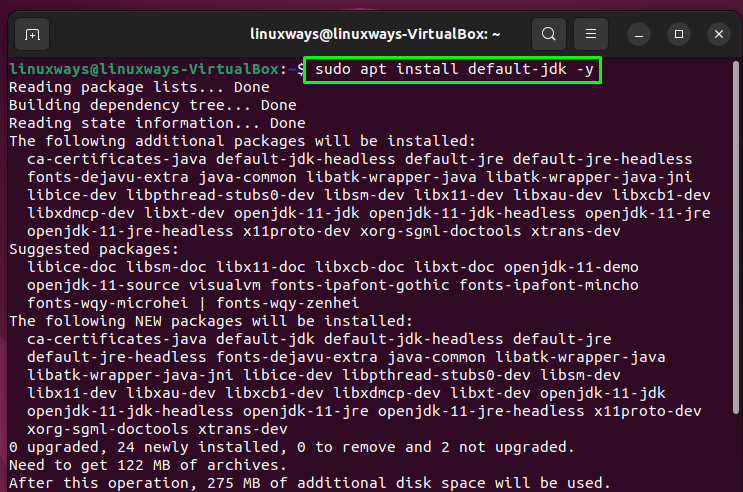This screenshot has width=743, height=492.
Task: Click the text fonts-ipafont-gothic
Action: pyautogui.click(x=360, y=285)
